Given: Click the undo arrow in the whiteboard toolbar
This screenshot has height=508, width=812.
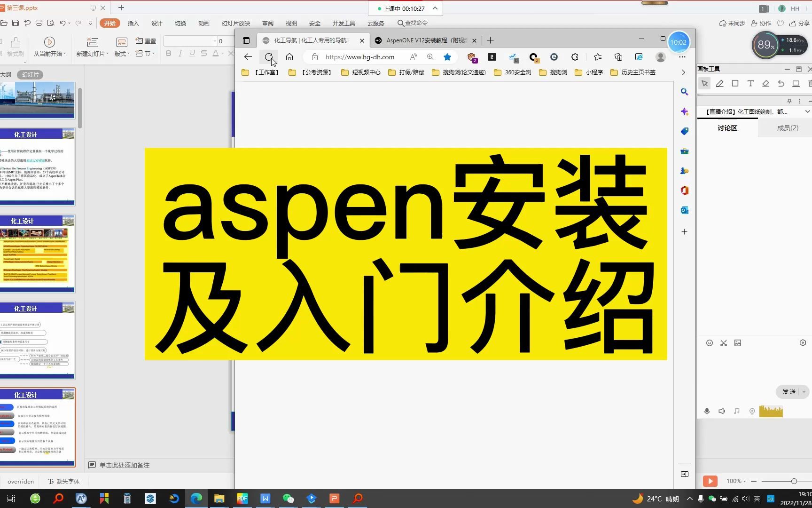Looking at the screenshot, I should coord(781,83).
